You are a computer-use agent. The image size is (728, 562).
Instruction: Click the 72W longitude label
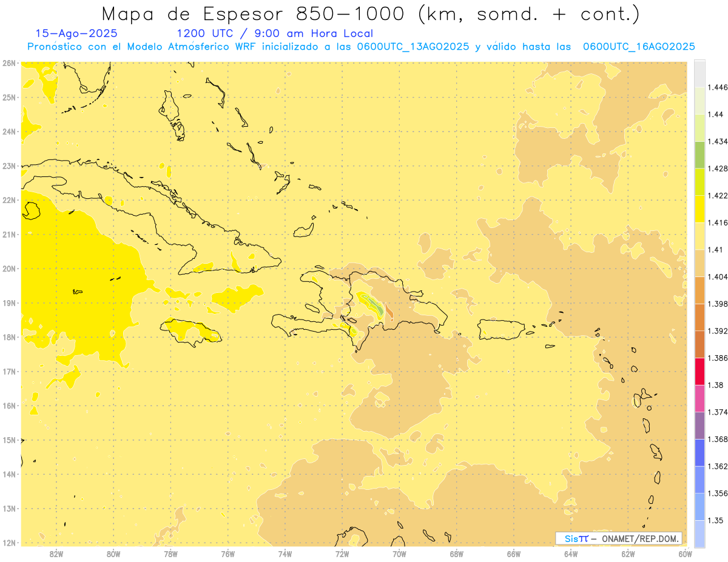click(x=342, y=554)
